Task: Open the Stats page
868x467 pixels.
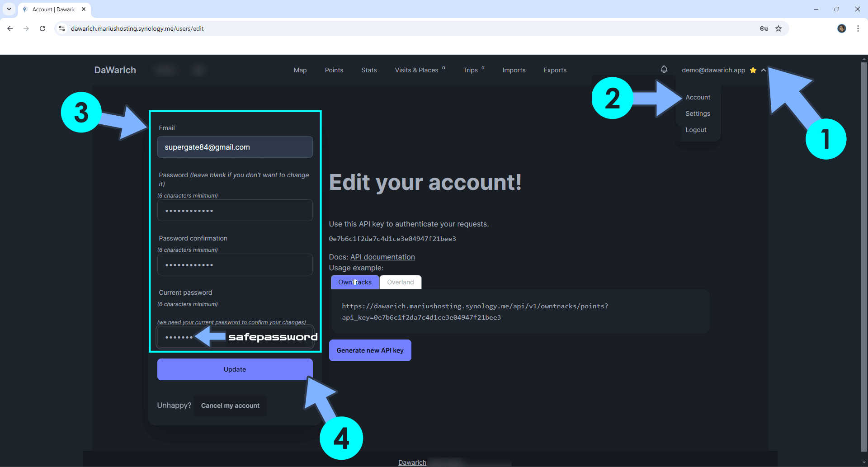Action: [369, 70]
